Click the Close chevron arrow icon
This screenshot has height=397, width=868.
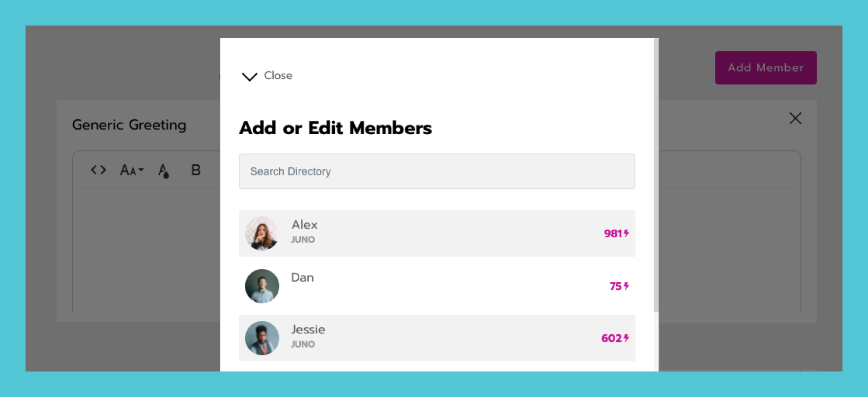pos(249,77)
